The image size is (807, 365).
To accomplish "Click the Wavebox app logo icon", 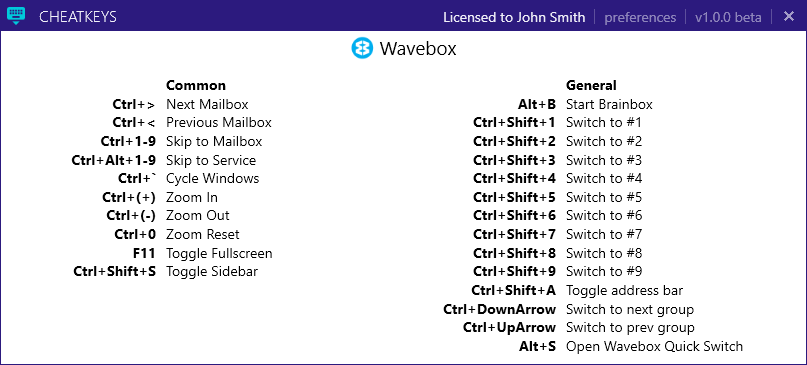I will point(362,48).
